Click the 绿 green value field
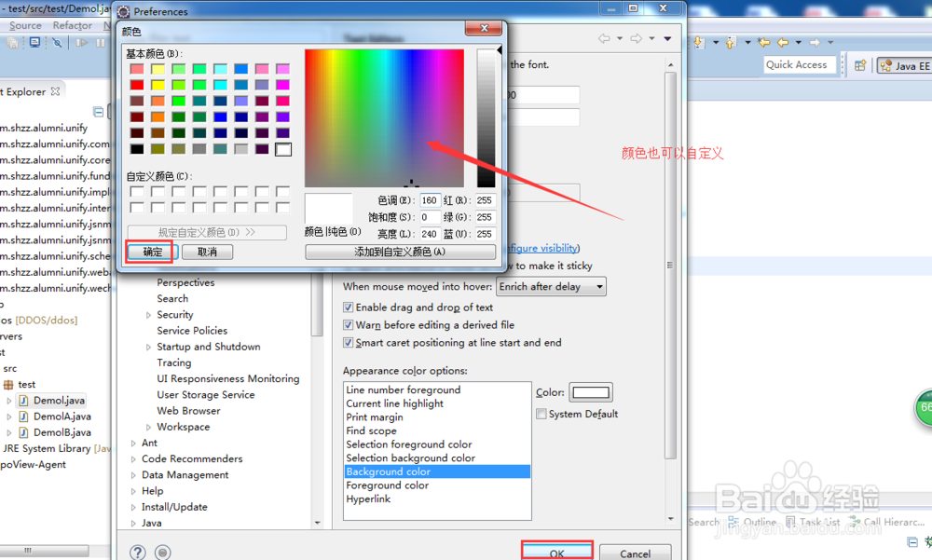 coord(485,217)
